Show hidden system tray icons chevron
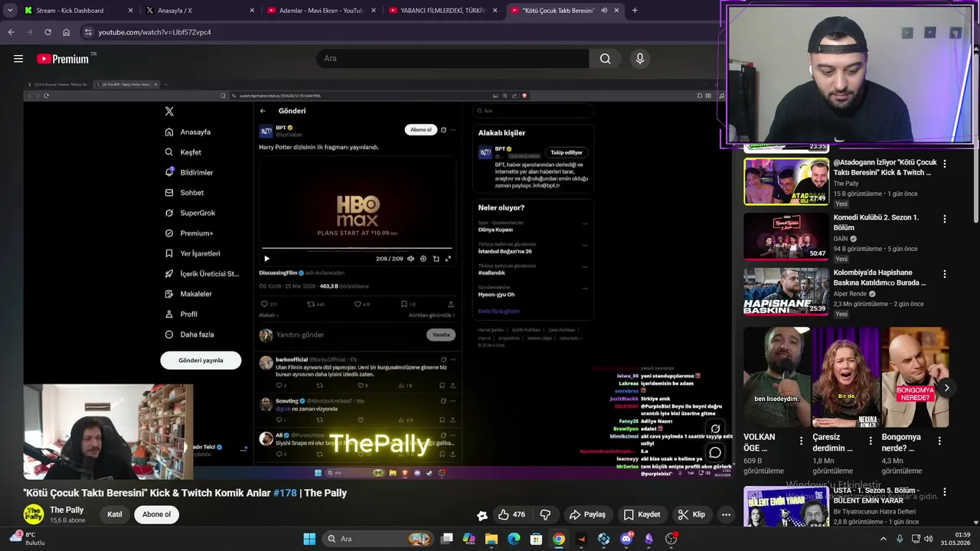The width and height of the screenshot is (980, 551). point(883,539)
